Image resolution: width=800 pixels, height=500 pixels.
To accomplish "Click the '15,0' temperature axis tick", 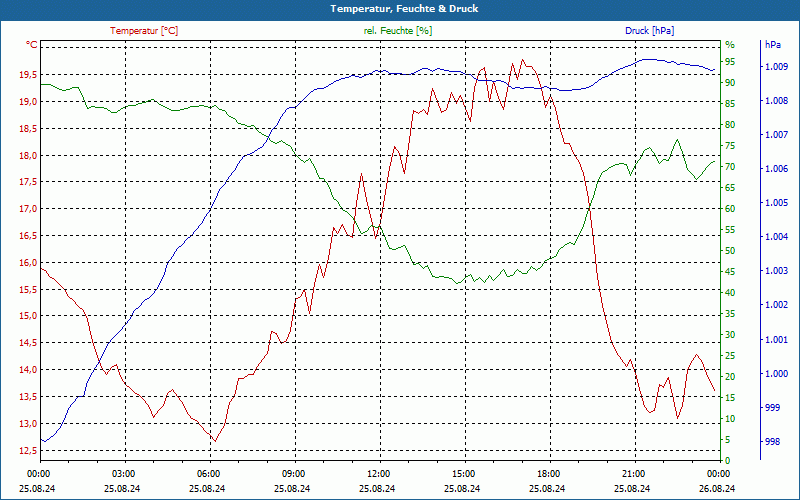I will (x=28, y=316).
